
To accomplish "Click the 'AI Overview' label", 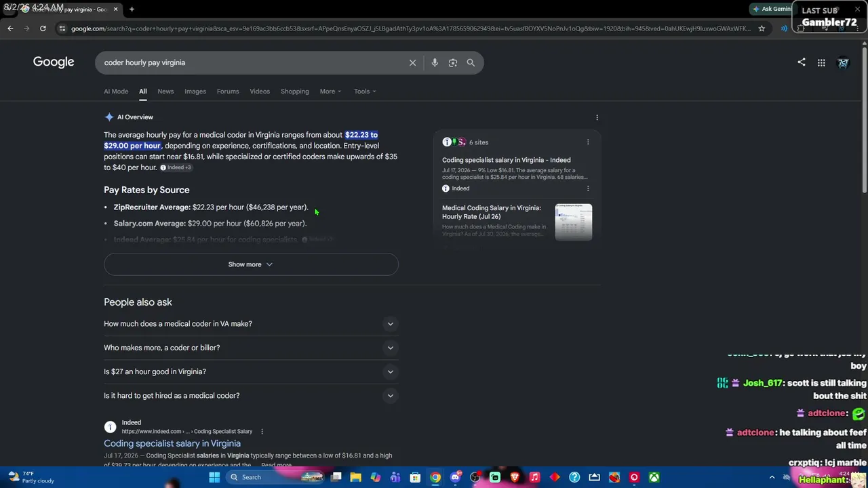I will tap(135, 117).
